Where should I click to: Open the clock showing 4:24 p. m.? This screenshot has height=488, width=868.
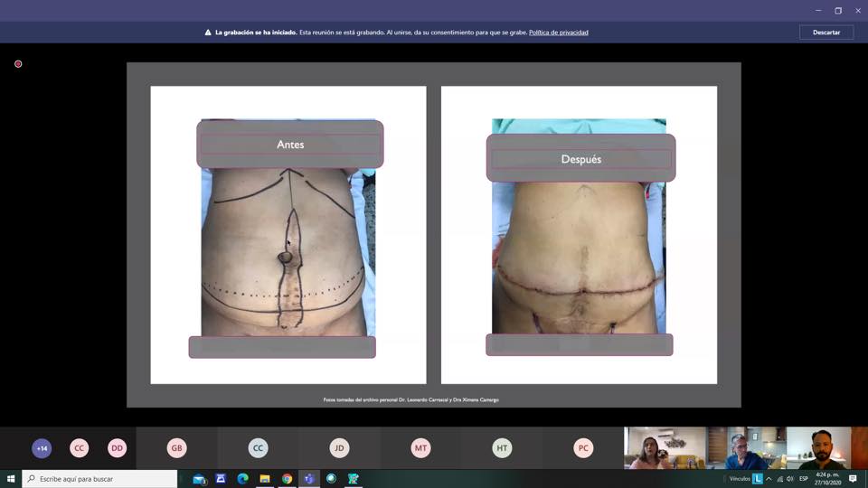click(827, 479)
